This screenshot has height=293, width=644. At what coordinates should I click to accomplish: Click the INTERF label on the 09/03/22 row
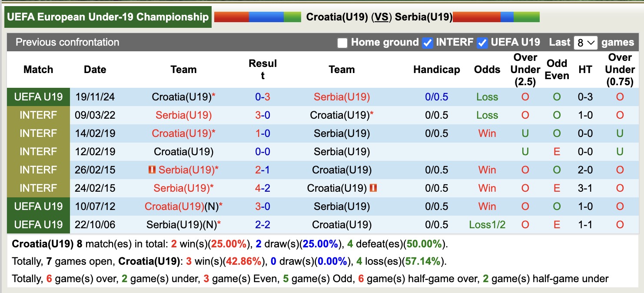click(x=38, y=115)
